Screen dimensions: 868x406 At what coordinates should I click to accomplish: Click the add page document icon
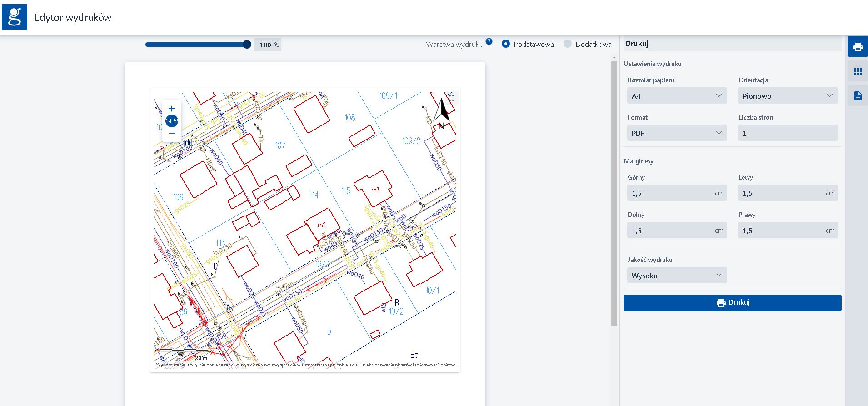pyautogui.click(x=858, y=96)
